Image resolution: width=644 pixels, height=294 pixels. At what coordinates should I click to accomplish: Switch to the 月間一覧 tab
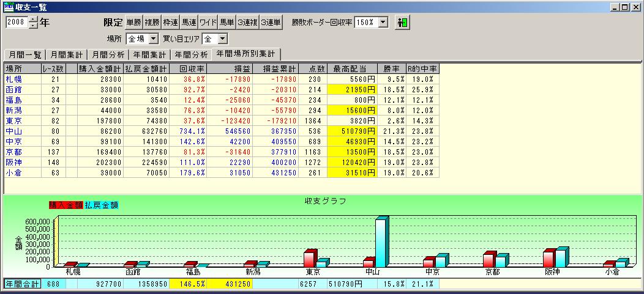24,54
